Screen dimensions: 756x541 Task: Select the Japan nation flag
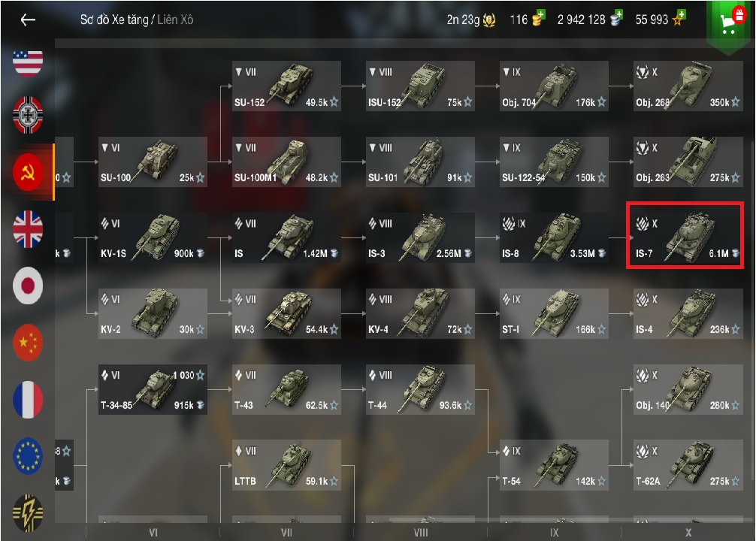point(28,286)
